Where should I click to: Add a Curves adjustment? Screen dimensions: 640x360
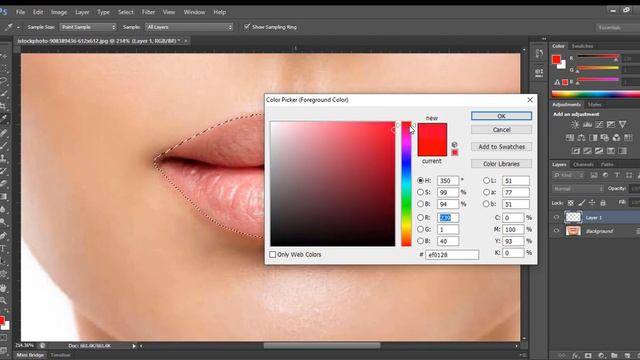coord(599,124)
